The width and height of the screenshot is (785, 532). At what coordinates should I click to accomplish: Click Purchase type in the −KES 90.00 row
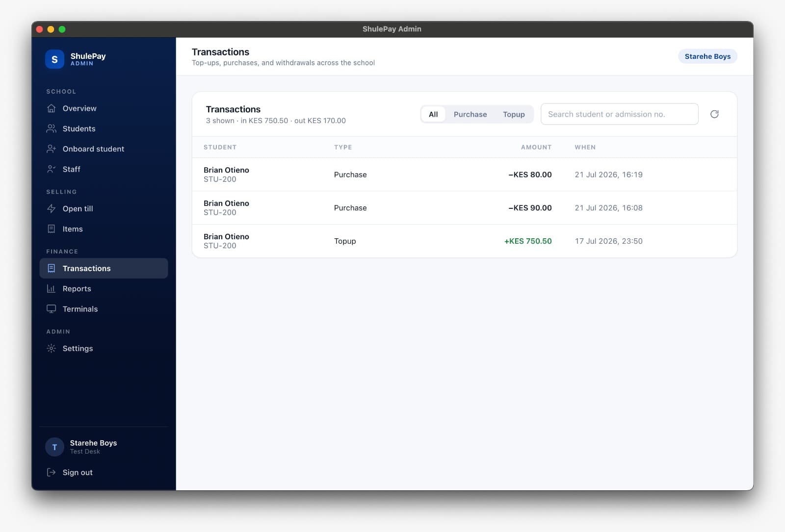(x=350, y=208)
